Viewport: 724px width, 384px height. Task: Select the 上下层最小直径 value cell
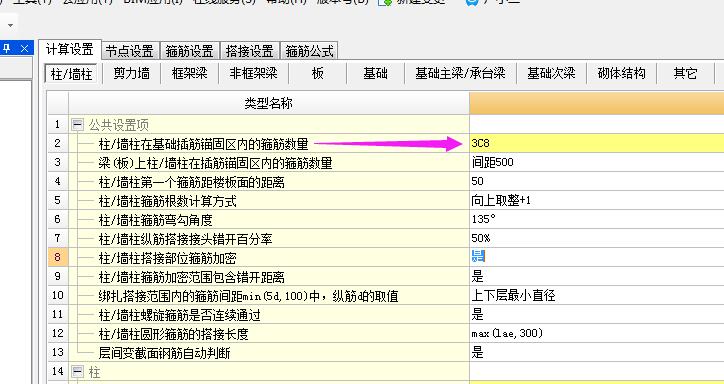pos(597,295)
